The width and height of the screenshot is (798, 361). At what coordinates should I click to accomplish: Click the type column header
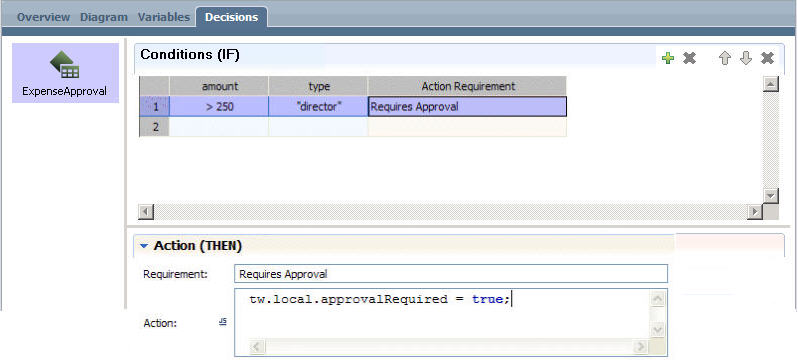point(319,86)
